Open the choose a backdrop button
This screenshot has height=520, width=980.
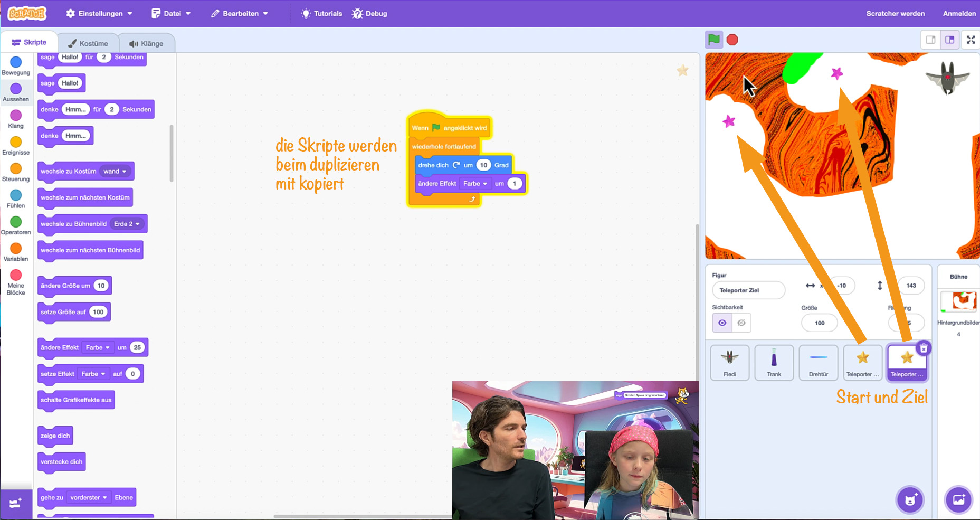pos(958,499)
